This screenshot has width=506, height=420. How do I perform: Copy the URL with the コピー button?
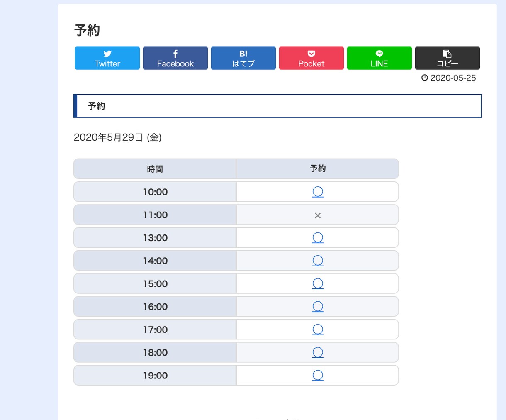point(448,58)
